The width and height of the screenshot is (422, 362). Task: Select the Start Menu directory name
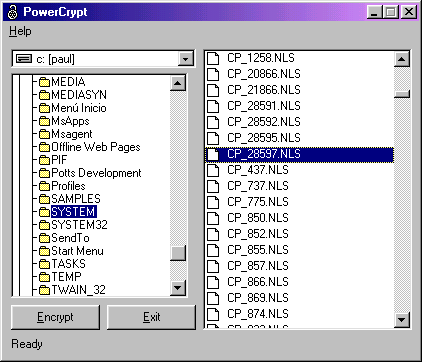(x=77, y=251)
